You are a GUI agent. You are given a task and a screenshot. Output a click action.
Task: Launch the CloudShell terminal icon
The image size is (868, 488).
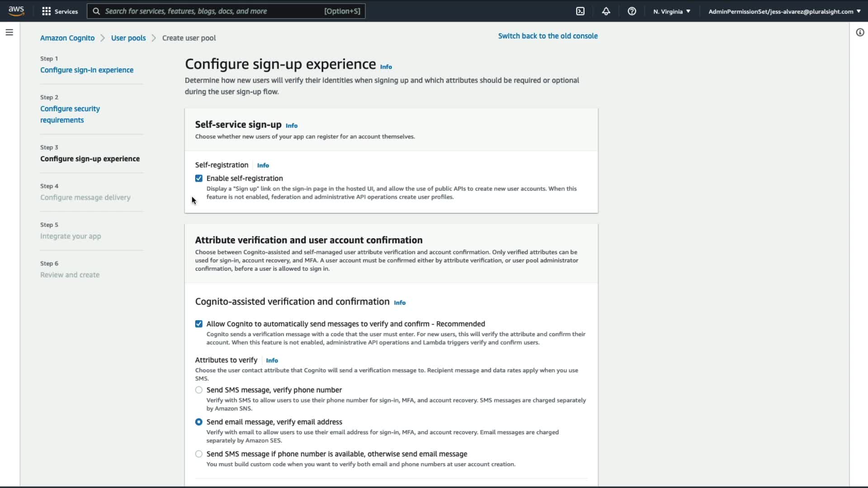point(580,11)
